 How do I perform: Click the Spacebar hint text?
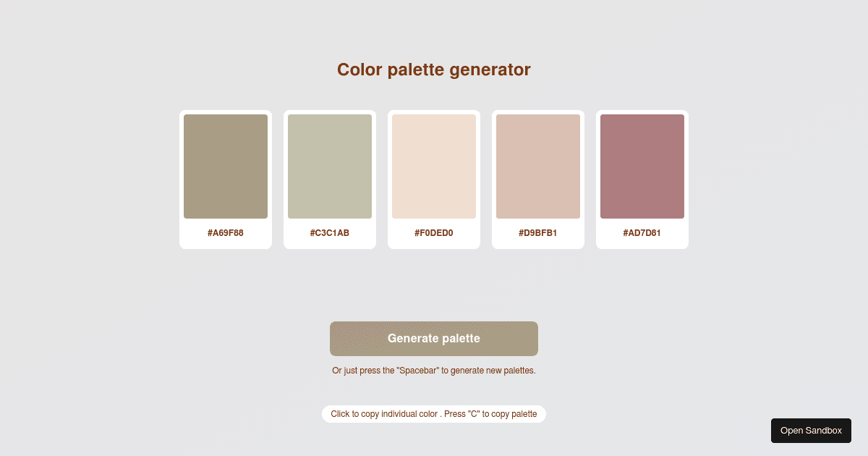433,370
